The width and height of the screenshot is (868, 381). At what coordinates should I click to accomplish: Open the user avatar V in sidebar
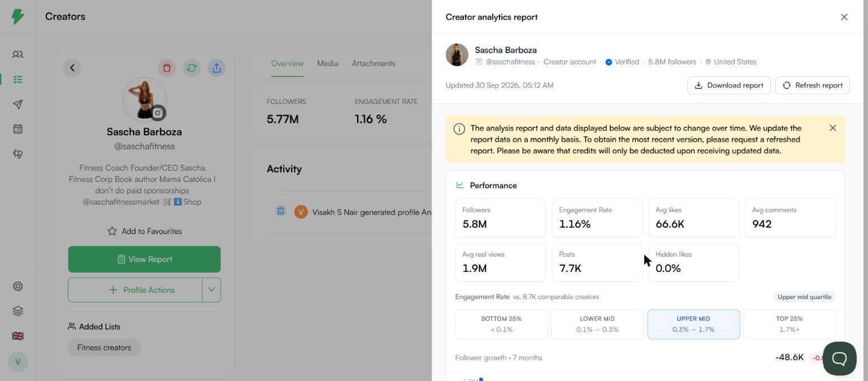(18, 362)
